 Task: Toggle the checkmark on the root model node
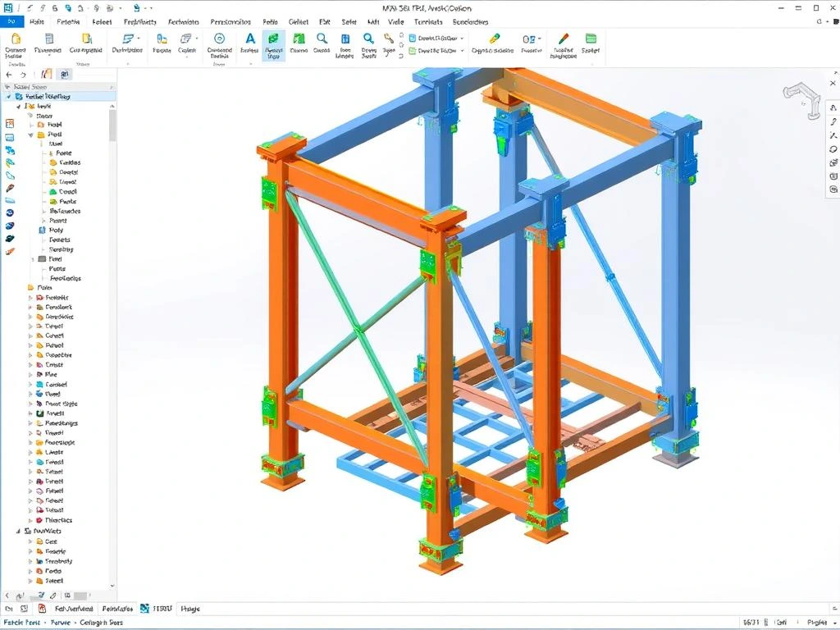point(7,97)
